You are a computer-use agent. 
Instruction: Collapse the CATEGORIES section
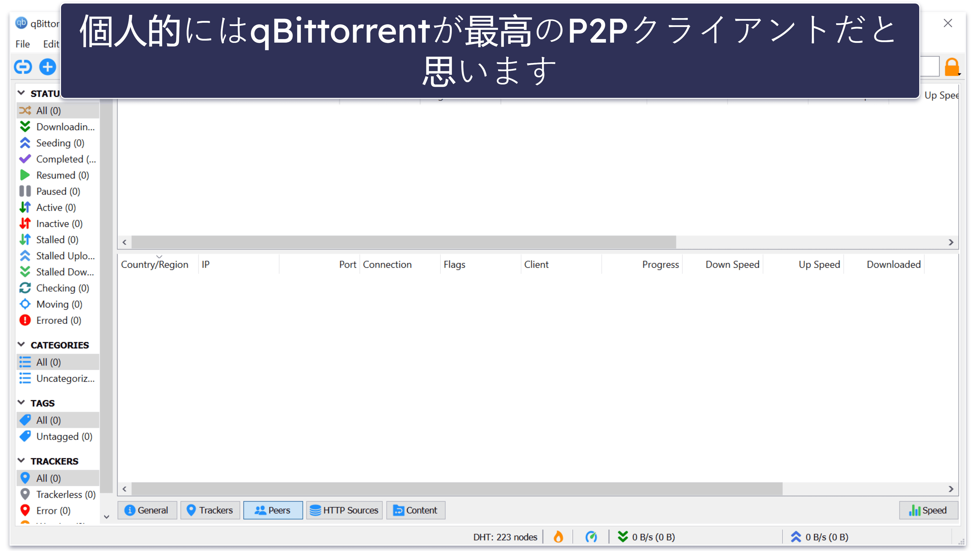tap(21, 345)
